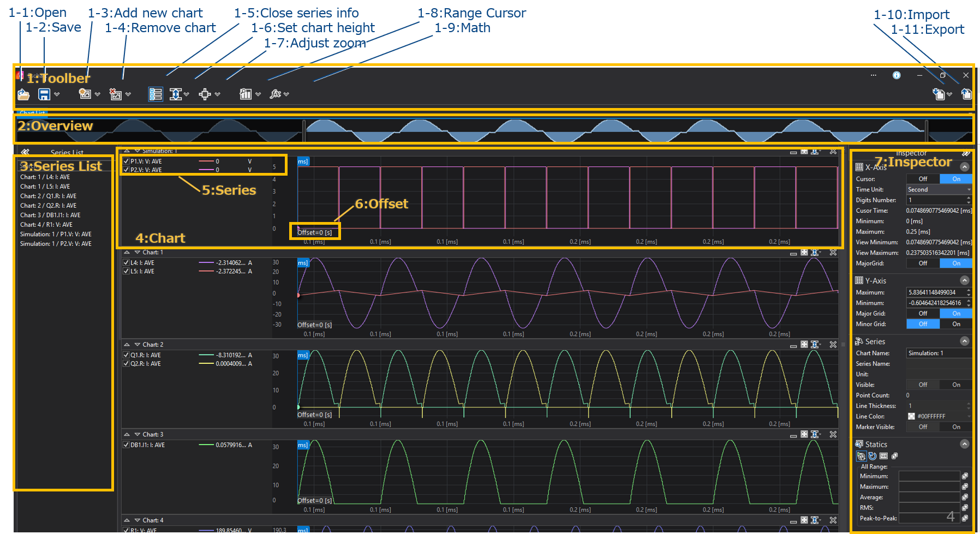This screenshot has height=534, width=980.
Task: Select 'Chart: 4 / R1: V: AVE' in the Series List
Action: click(46, 225)
